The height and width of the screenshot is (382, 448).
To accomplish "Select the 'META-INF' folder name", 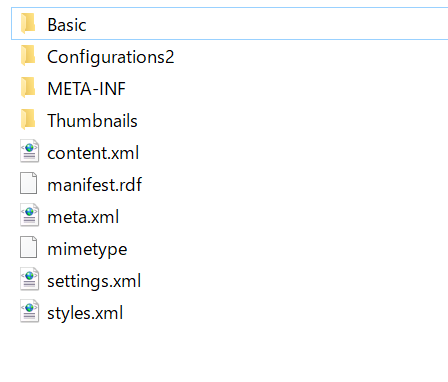I will [x=87, y=89].
